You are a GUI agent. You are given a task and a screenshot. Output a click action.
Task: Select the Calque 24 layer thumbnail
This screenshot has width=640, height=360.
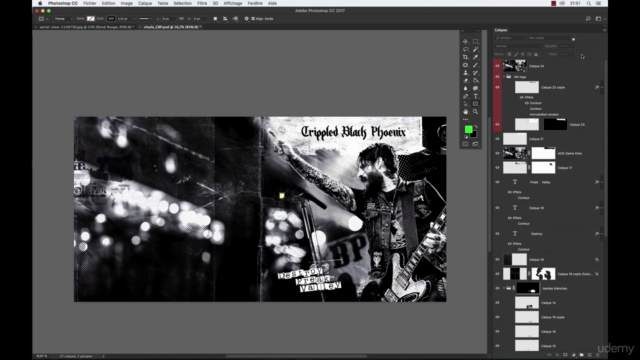click(515, 66)
